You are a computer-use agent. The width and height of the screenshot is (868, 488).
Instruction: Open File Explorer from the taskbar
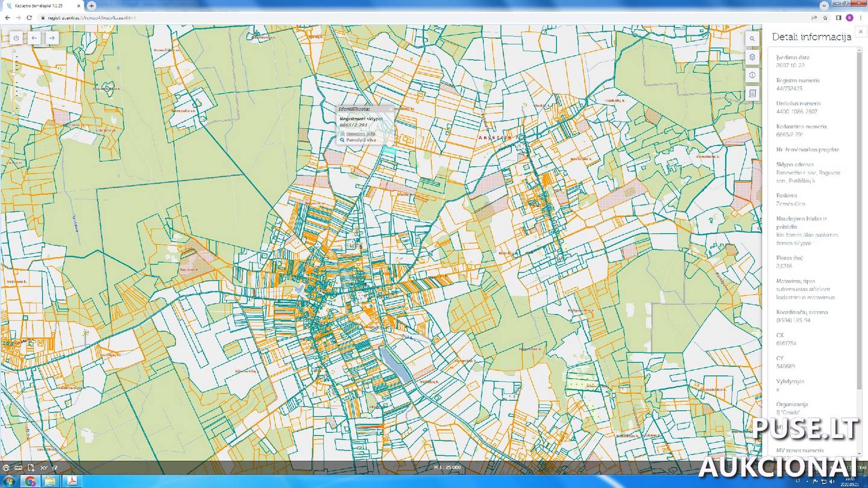[50, 481]
